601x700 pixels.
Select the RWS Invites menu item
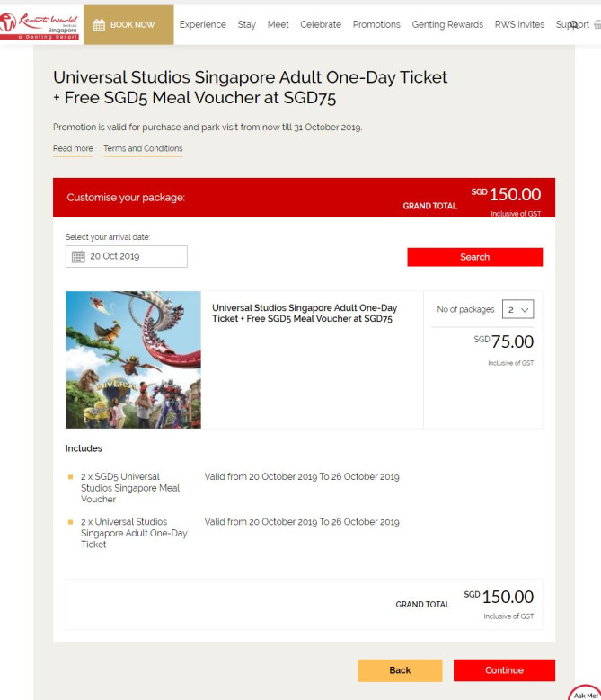[519, 25]
